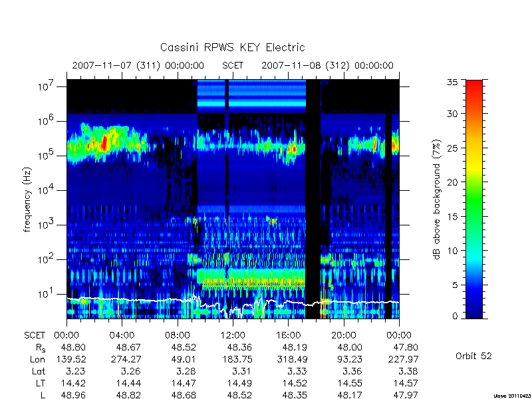Click the Lon value 274.27
The image size is (532, 399).
tap(126, 359)
